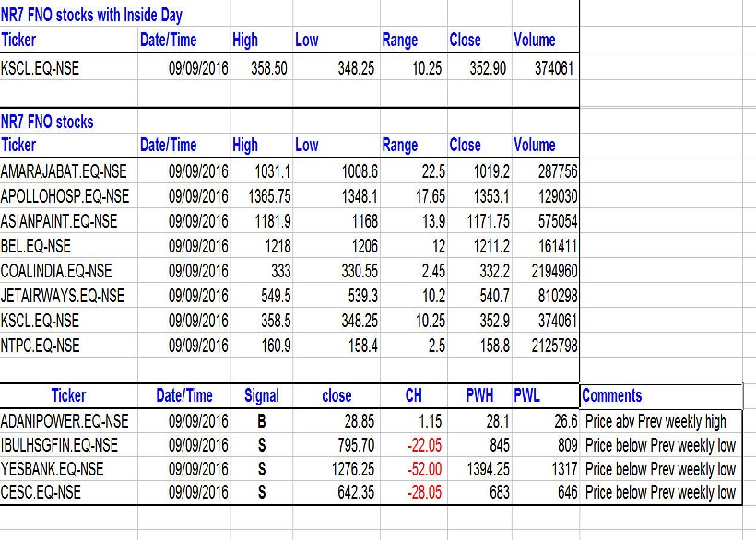Click the ADANIPOWER.EQ-NSE ticker cell

click(65, 421)
